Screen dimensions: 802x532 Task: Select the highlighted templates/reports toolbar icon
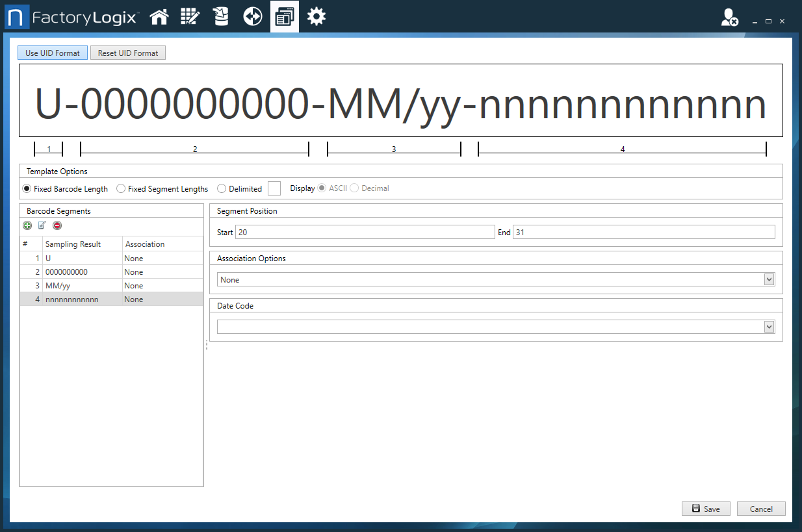pyautogui.click(x=284, y=16)
